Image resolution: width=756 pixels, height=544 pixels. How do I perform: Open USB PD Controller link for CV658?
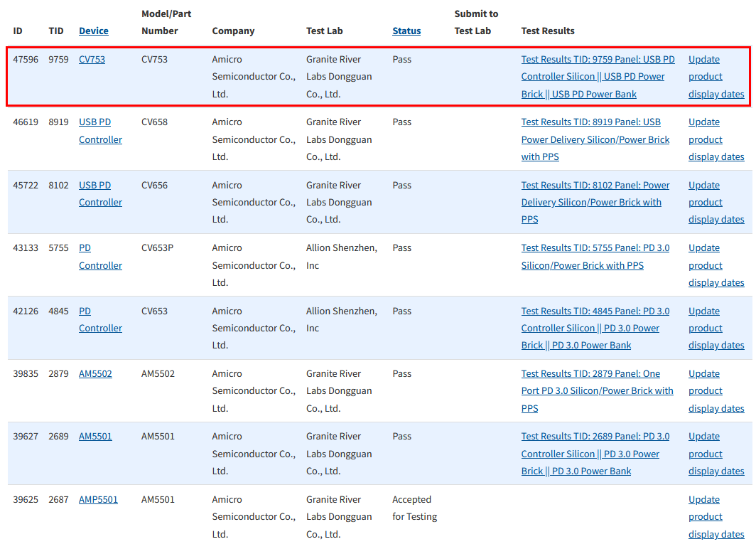(100, 131)
